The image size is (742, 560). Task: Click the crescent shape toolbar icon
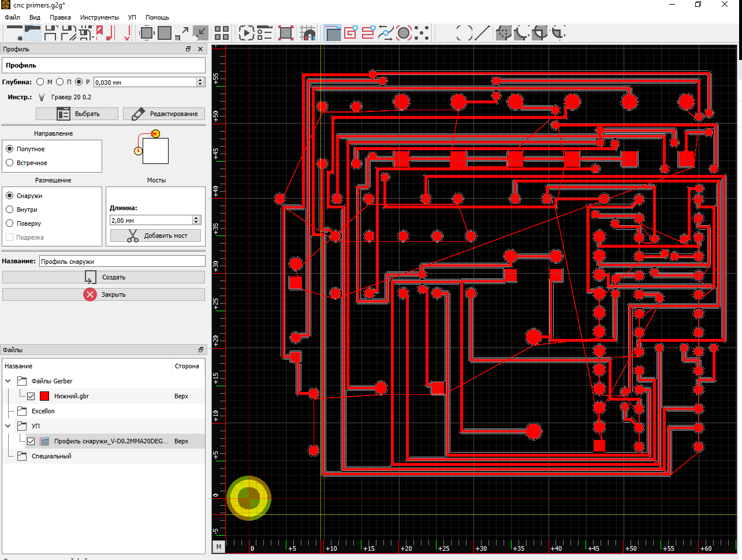(x=522, y=33)
